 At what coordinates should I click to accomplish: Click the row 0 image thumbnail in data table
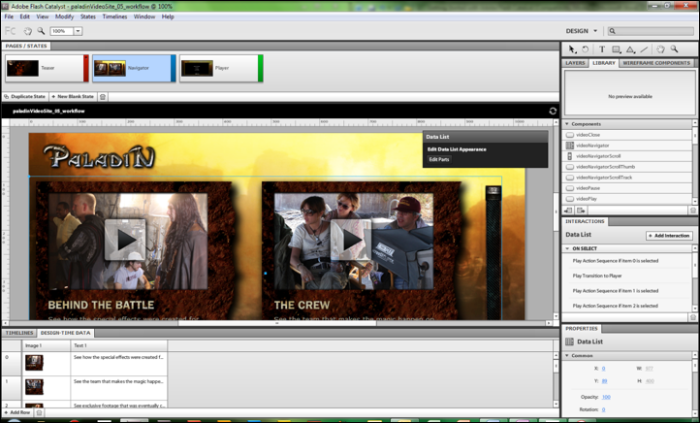34,362
